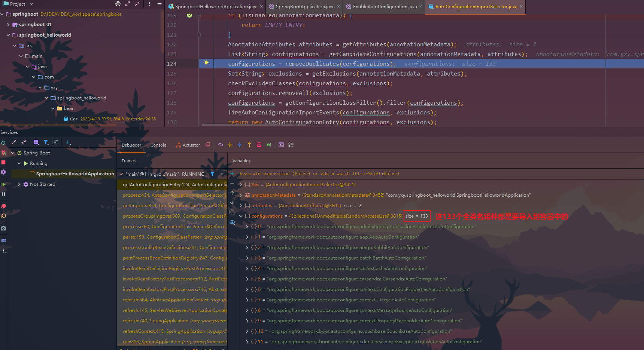Open Services settings gear icon

click(3, 172)
